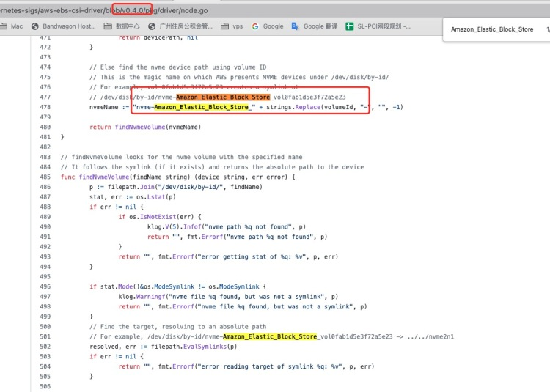Click 'klog.V(5).Infof' call on line 490
550x392 pixels.
click(x=175, y=227)
